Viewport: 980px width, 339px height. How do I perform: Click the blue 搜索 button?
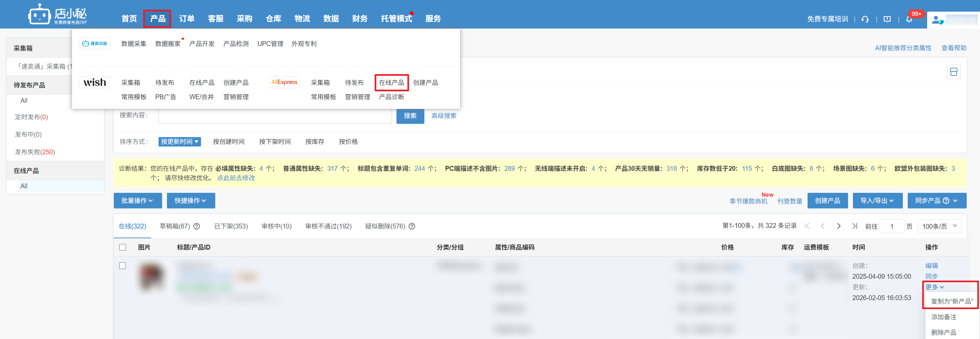(410, 116)
